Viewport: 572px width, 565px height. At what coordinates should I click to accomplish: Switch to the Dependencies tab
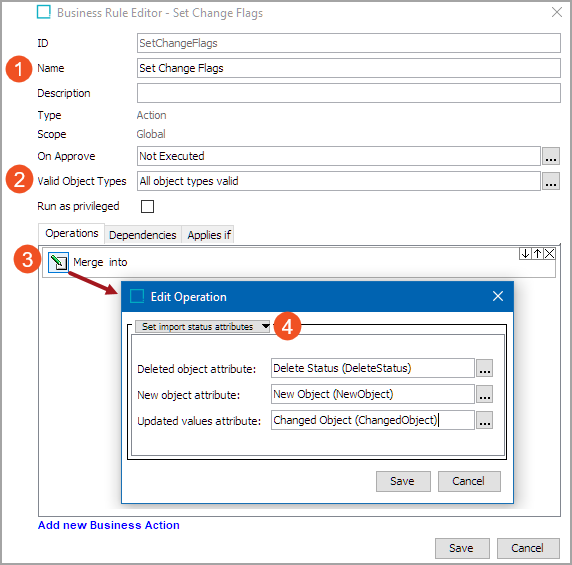[143, 235]
